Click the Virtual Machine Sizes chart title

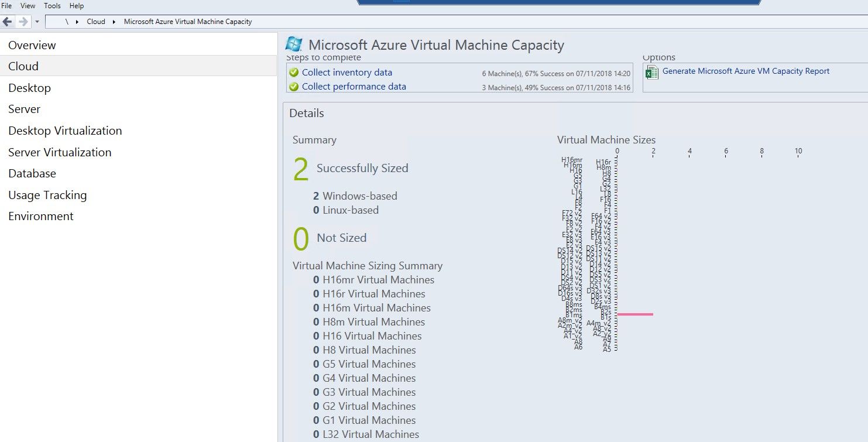606,140
